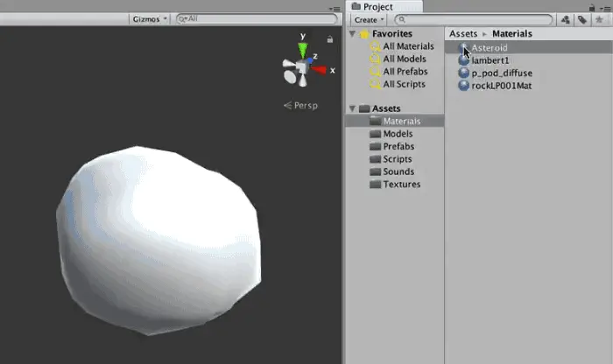
Task: Open the Create dropdown in Project panel
Action: point(369,19)
